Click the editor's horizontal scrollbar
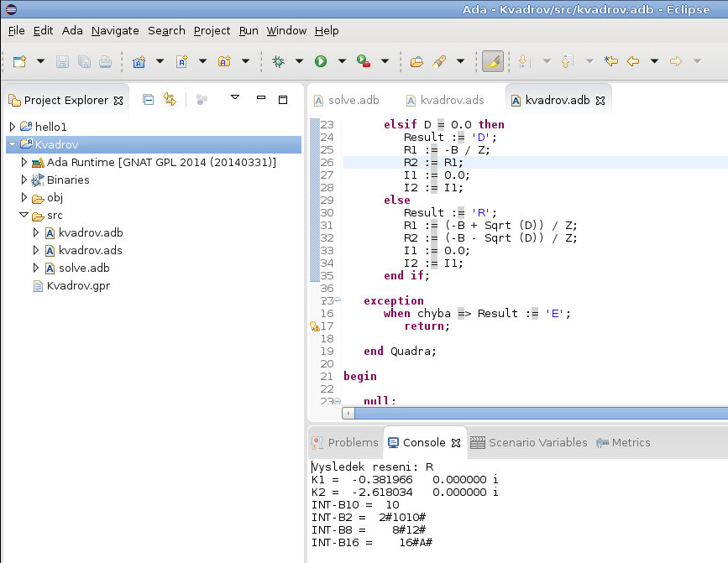 (537, 413)
